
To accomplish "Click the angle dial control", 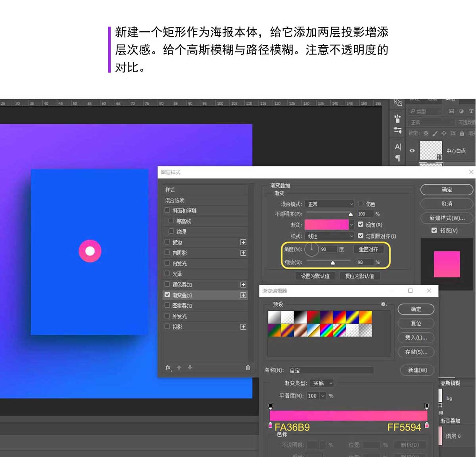I will pyautogui.click(x=312, y=249).
